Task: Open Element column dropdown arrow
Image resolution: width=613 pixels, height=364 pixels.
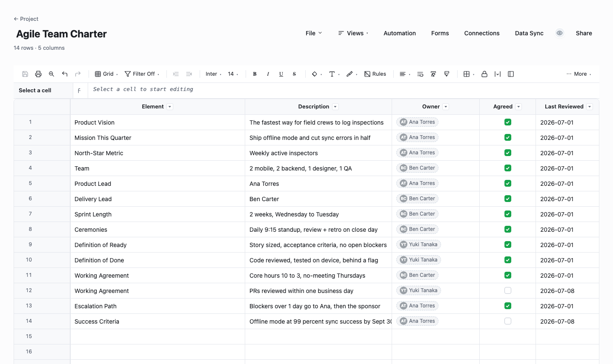Action: tap(170, 107)
